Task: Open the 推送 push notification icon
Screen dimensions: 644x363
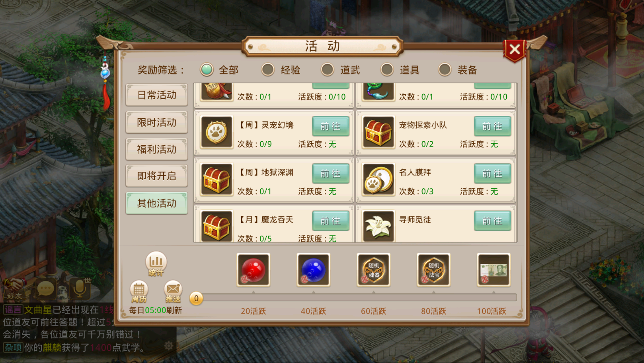Action: [x=173, y=292]
